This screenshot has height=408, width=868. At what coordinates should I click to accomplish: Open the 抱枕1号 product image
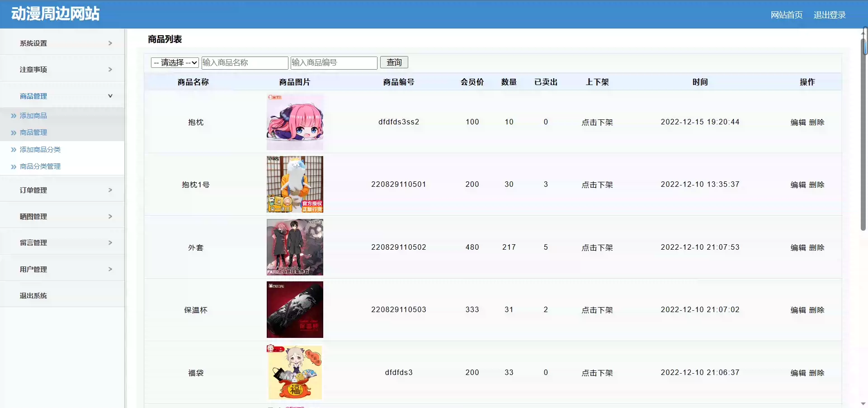pyautogui.click(x=295, y=184)
